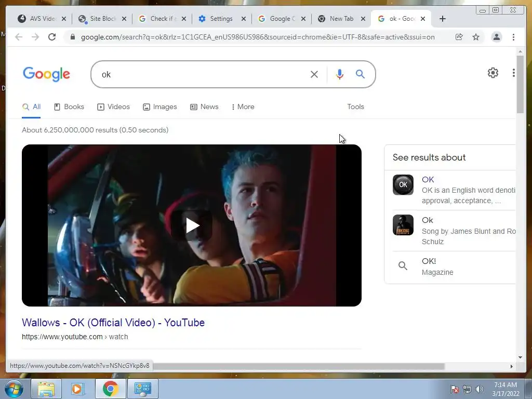Viewport: 532px width, 399px height.
Task: Close the Check if tab
Action: pyautogui.click(x=184, y=19)
